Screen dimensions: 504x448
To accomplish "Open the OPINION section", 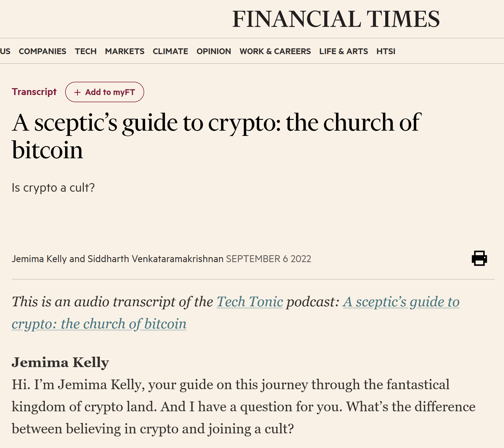I will (x=213, y=51).
